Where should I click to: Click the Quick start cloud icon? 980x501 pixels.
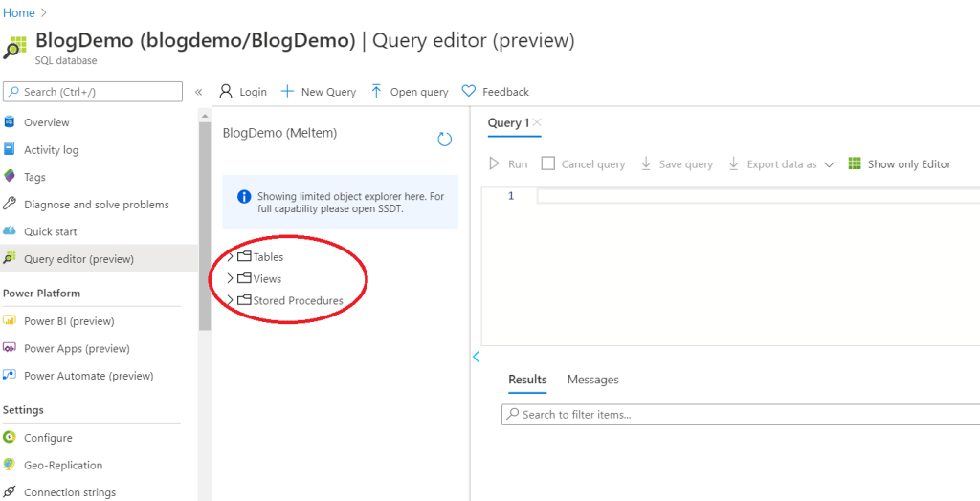click(10, 231)
